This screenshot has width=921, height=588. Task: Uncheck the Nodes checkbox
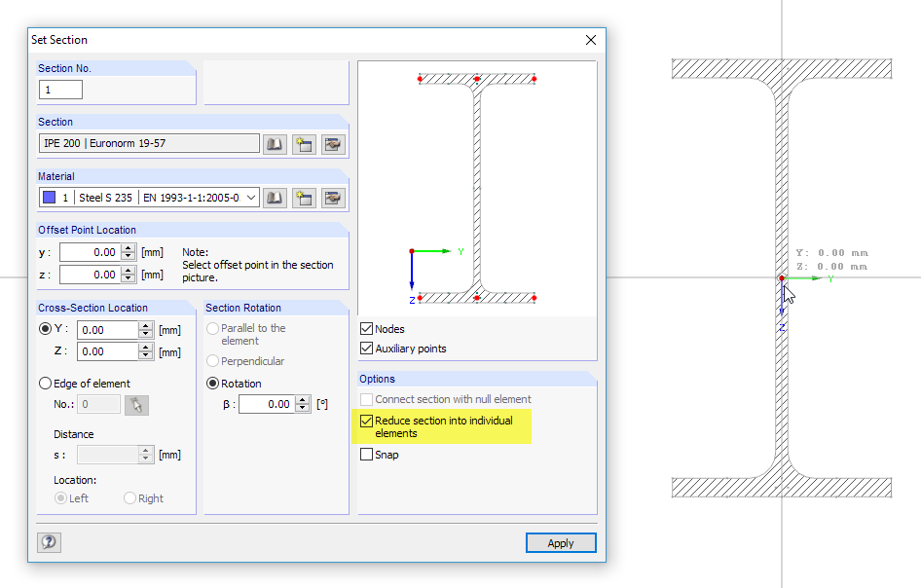tap(366, 329)
